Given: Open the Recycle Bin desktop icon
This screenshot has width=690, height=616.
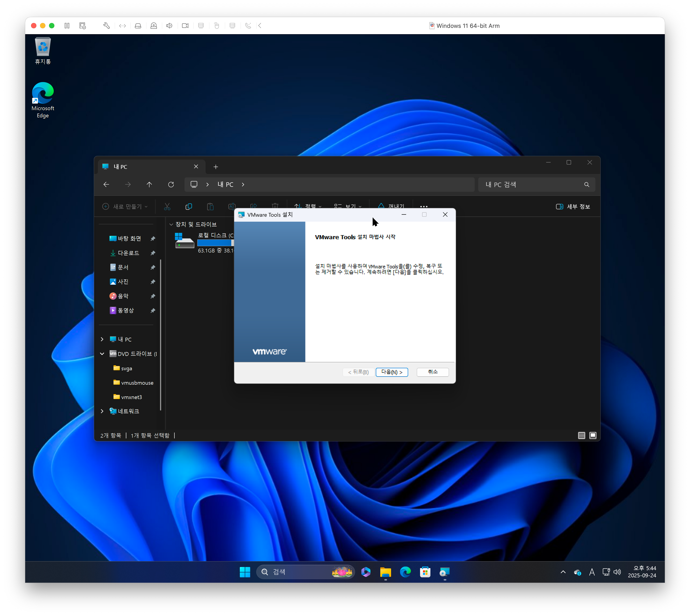Looking at the screenshot, I should coord(43,51).
